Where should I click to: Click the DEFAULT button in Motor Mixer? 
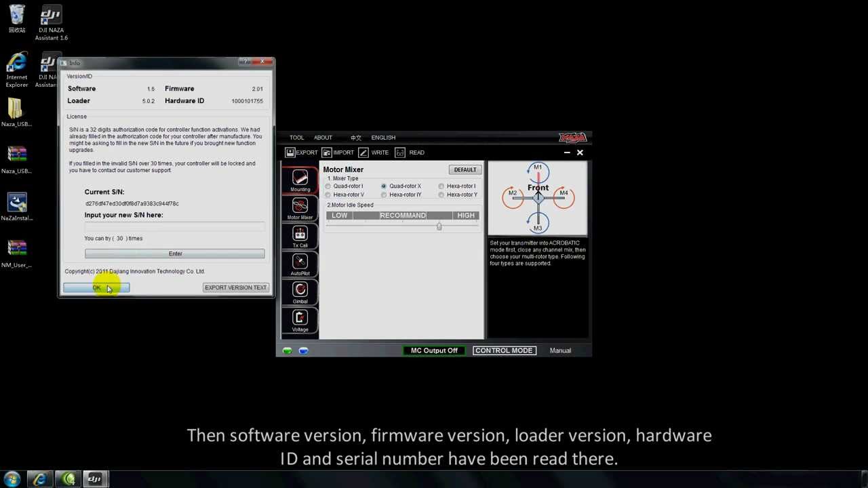tap(465, 169)
